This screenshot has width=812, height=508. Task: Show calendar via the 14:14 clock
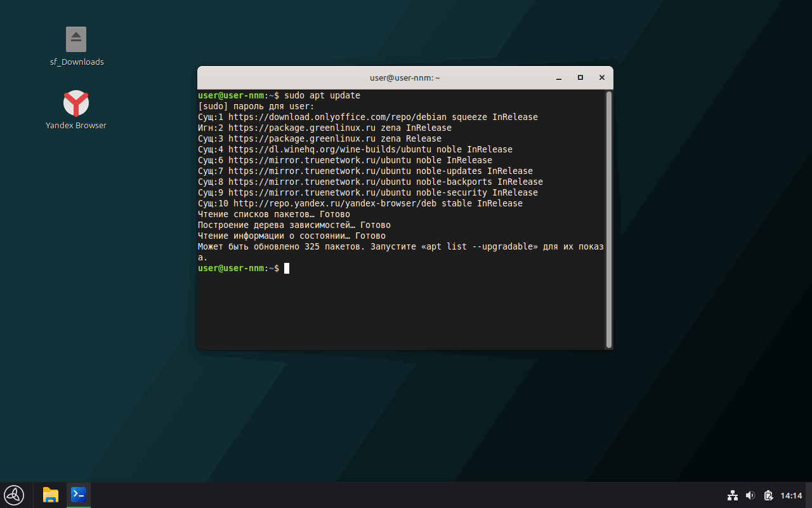[791, 495]
